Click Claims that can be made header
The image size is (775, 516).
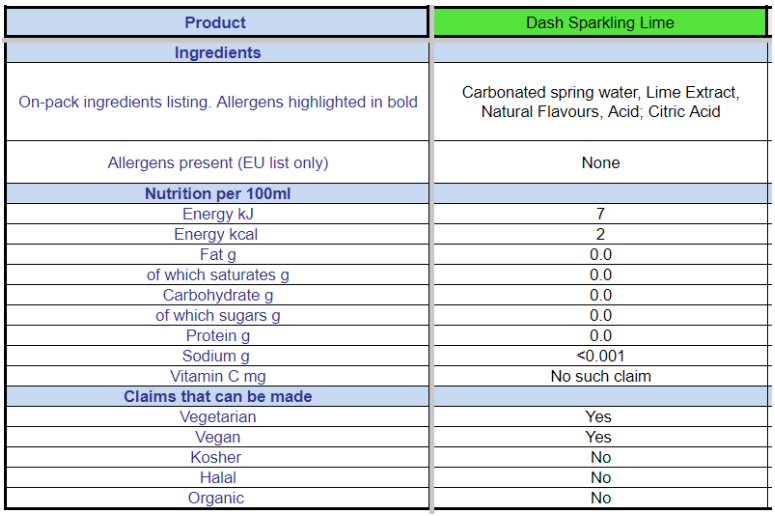pos(217,396)
